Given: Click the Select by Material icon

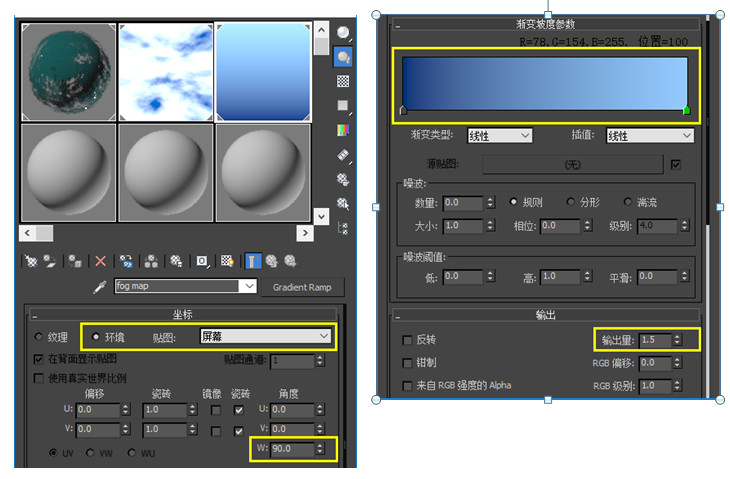Looking at the screenshot, I should pos(343,203).
